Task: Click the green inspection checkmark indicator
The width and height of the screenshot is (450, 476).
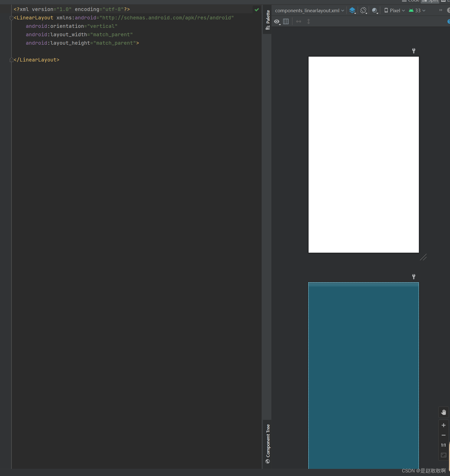Action: coord(257,10)
